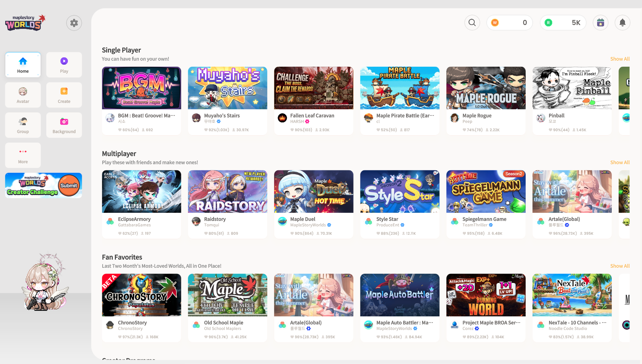642x364 pixels.
Task: Show all Fan Favorites worlds
Action: (x=620, y=266)
